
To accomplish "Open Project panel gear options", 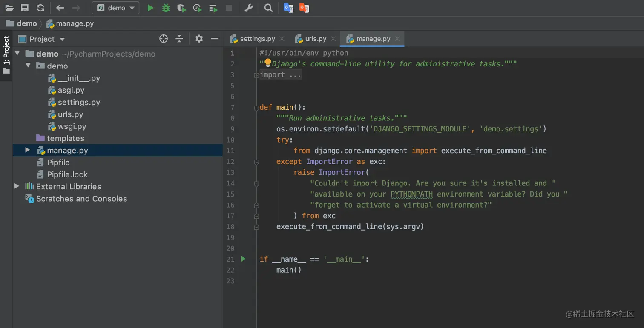I will coord(199,39).
